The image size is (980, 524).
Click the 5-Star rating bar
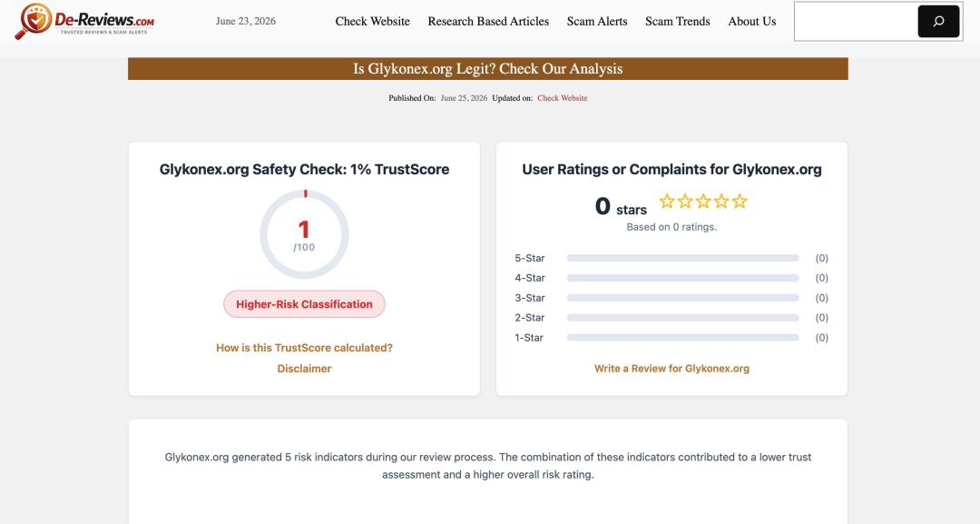tap(682, 258)
